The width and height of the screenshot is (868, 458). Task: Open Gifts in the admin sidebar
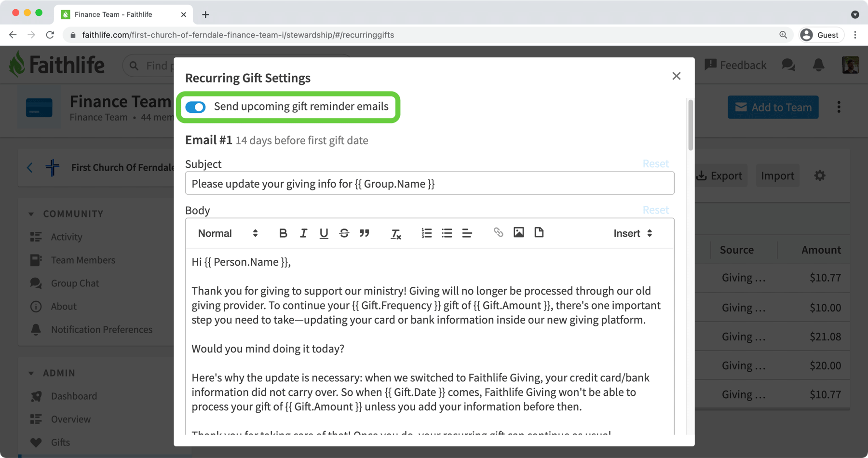(x=60, y=443)
